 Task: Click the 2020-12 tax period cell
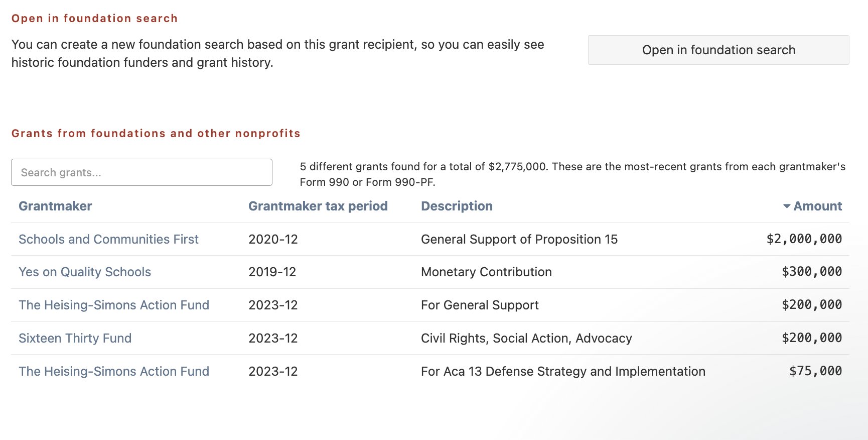coord(273,239)
